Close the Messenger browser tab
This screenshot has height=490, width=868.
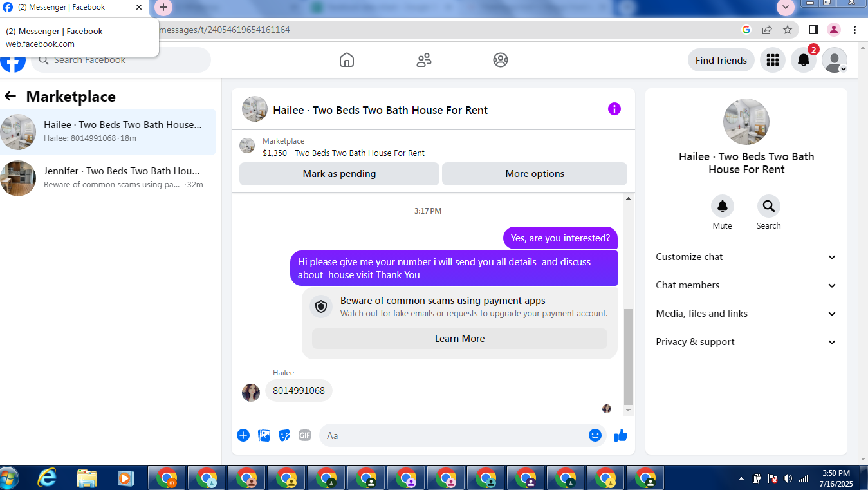(x=139, y=8)
